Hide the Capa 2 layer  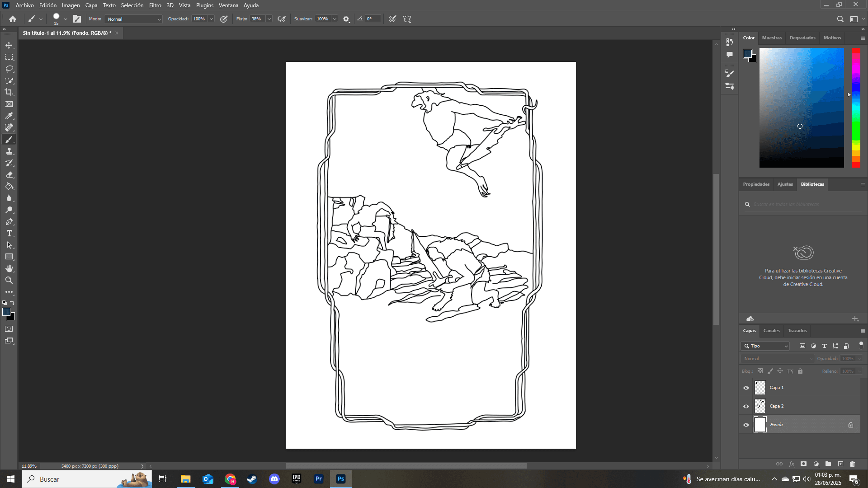point(746,406)
